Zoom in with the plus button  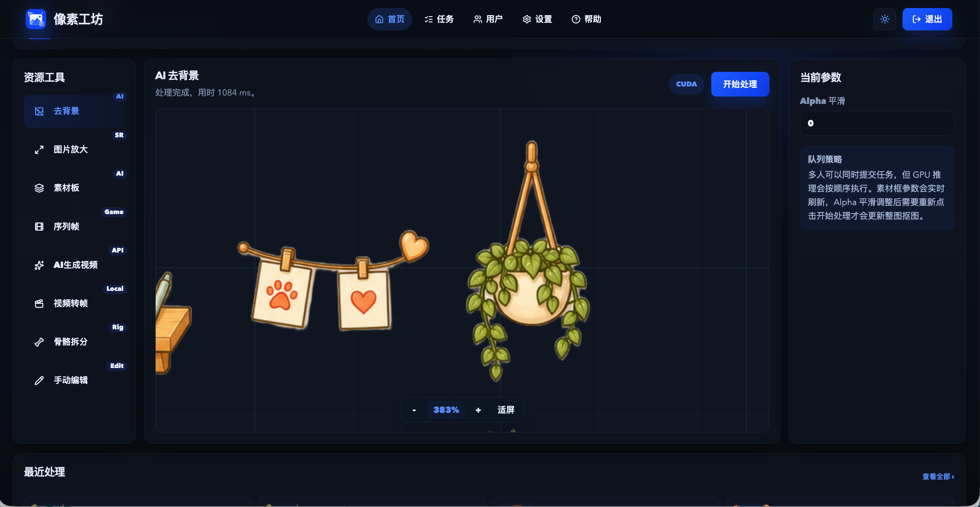click(x=478, y=410)
